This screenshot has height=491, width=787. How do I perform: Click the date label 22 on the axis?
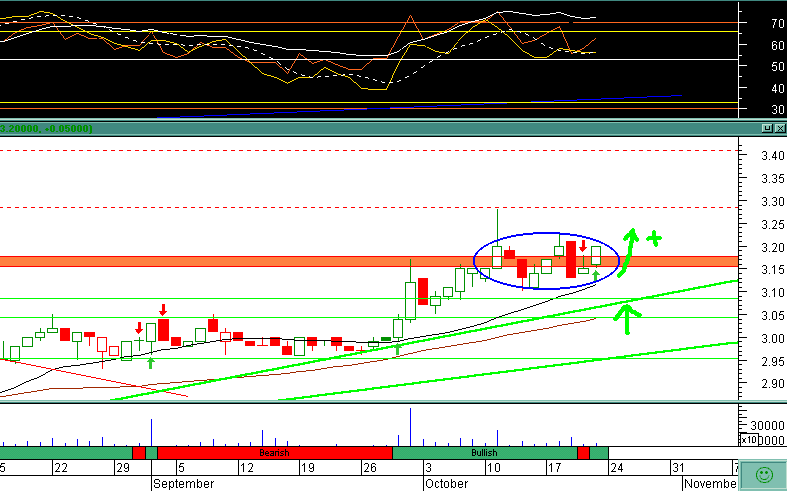61,468
